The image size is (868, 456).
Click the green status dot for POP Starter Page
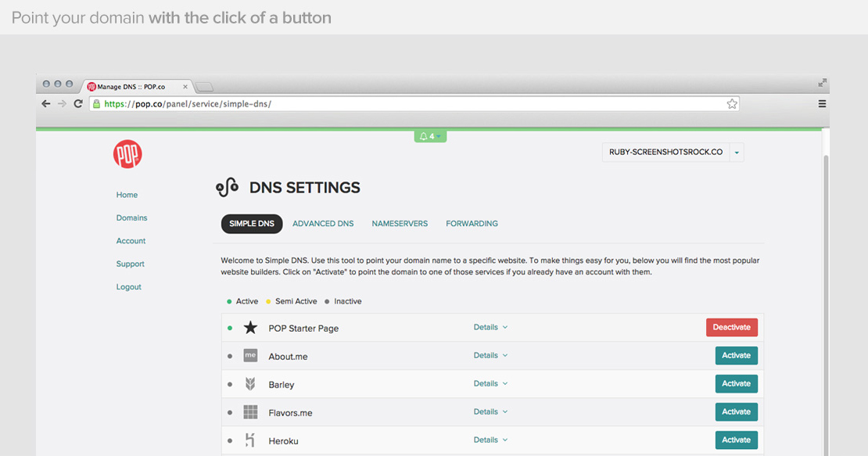[230, 329]
